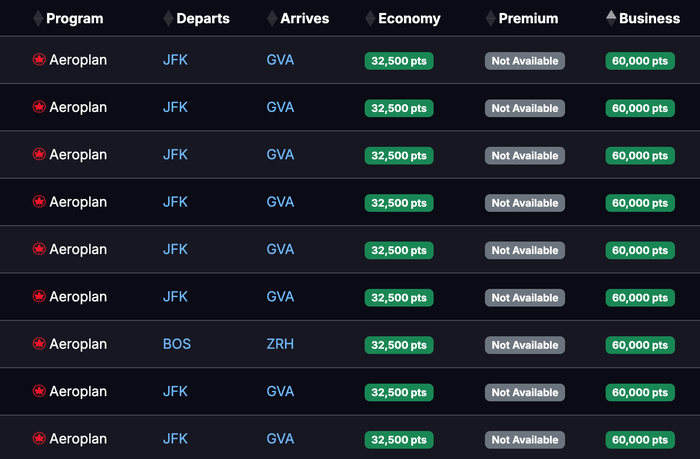The image size is (700, 459).
Task: Open JFK link in the first row
Action: coord(175,60)
